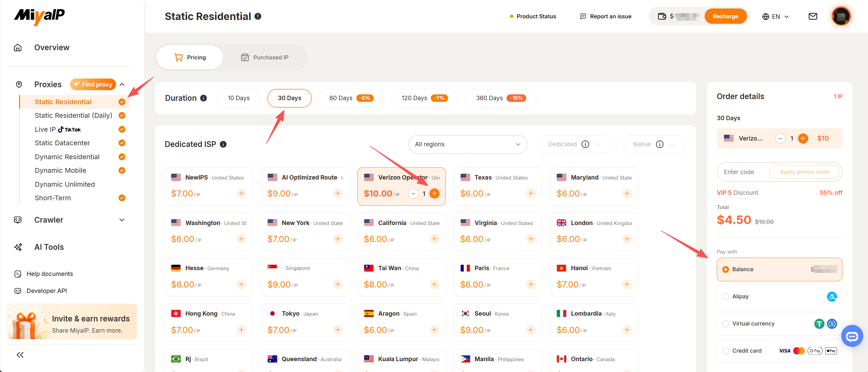Add one Seoul IP with plus icon
868x372 pixels.
coord(531,330)
